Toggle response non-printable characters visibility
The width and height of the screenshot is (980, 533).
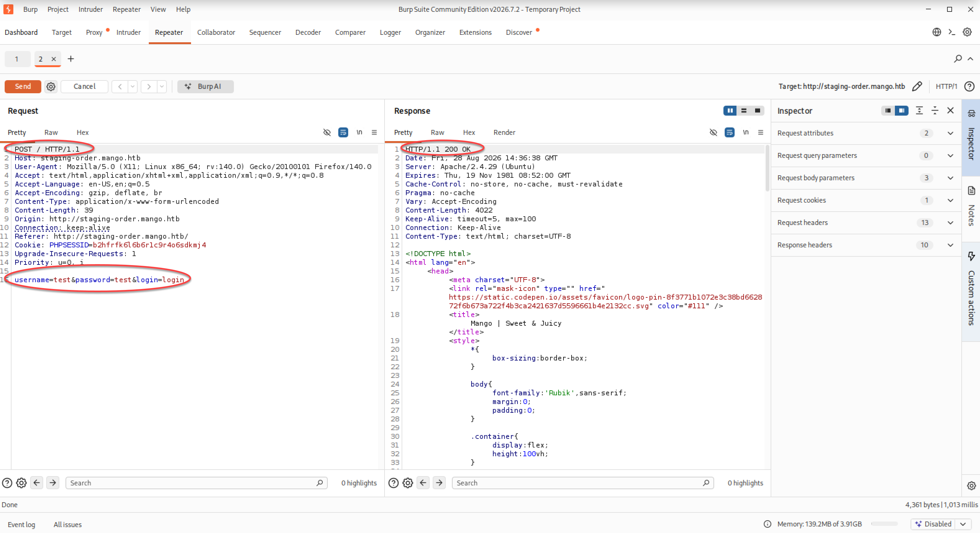713,132
